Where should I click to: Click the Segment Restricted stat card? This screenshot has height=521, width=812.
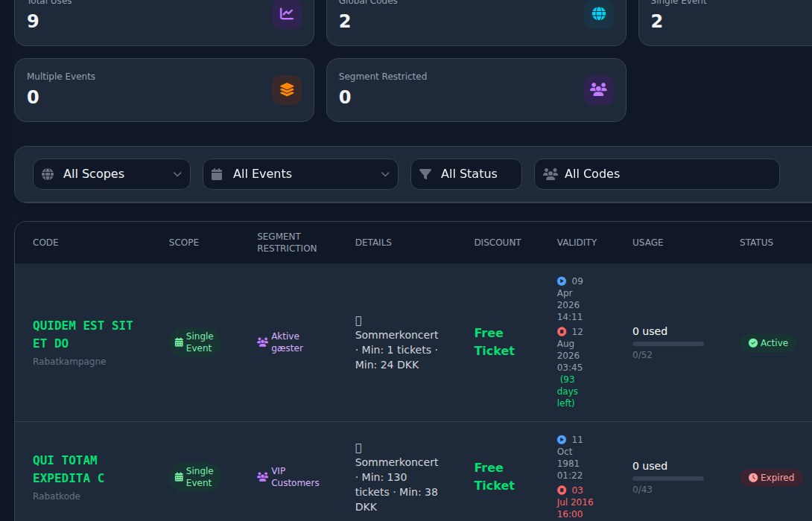tap(476, 90)
